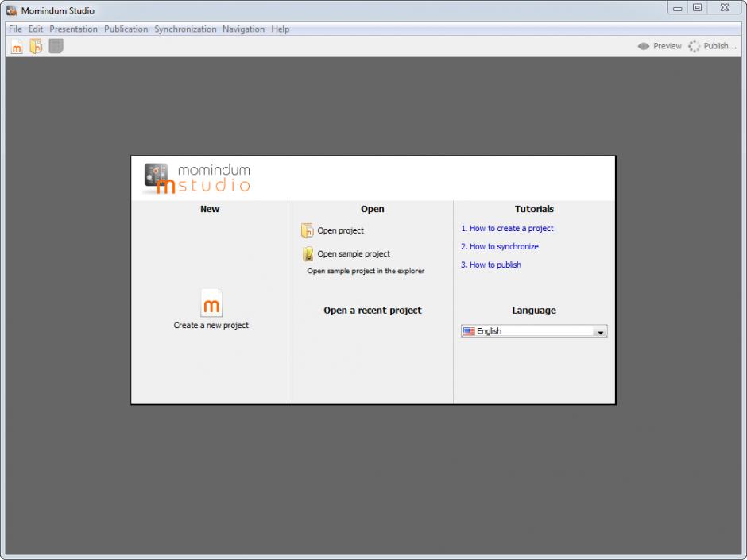
Task: Click the New heading
Action: (x=210, y=209)
